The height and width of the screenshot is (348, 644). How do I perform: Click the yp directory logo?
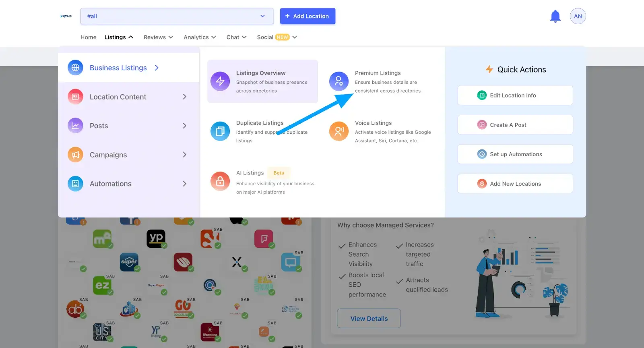pos(156,238)
